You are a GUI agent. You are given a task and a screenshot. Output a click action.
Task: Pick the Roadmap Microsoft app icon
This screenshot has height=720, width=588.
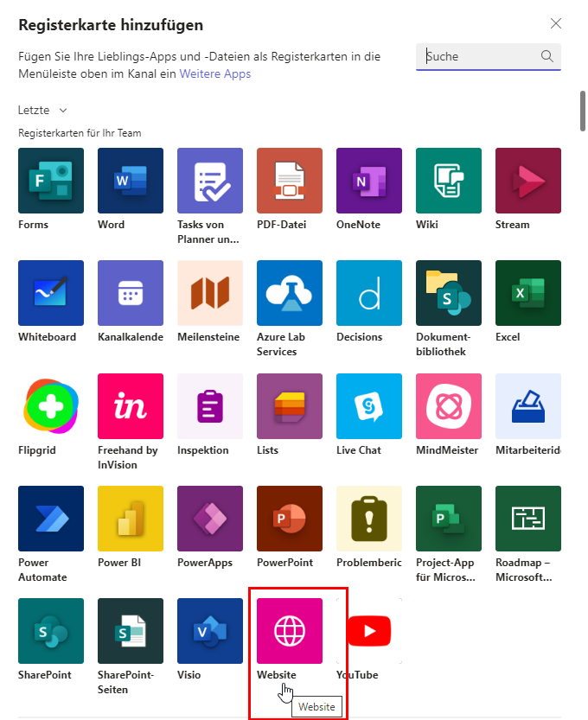pos(527,519)
